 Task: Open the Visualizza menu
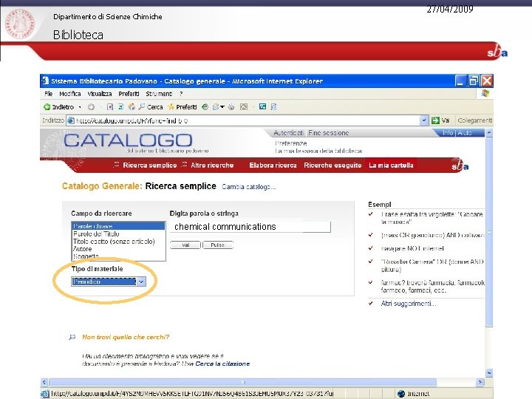pos(100,94)
